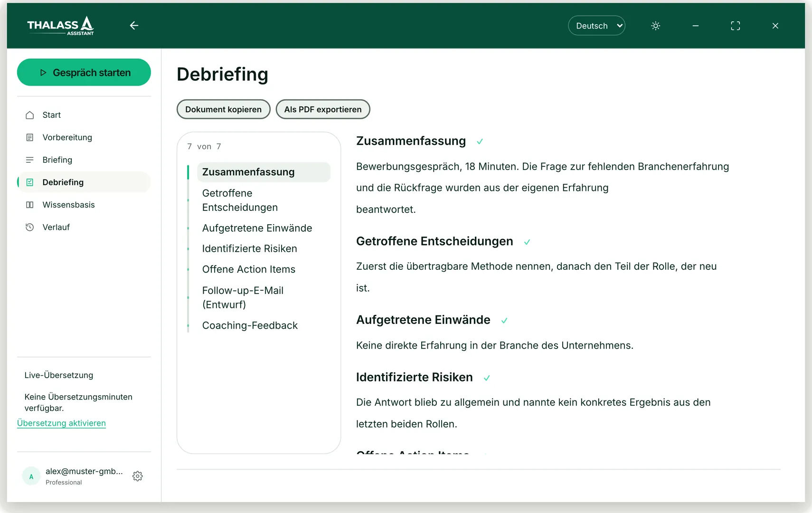Image resolution: width=812 pixels, height=513 pixels.
Task: Open the Verlauf history section
Action: (x=84, y=227)
